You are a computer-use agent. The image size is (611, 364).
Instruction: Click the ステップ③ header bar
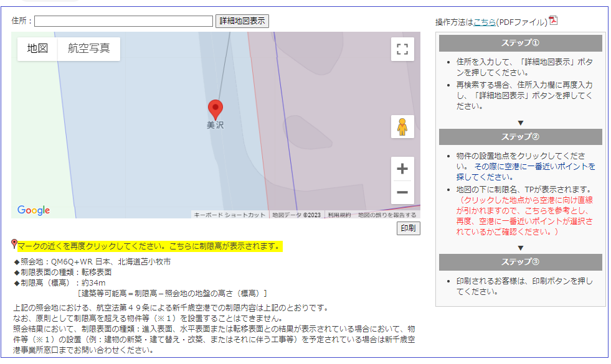click(x=520, y=262)
